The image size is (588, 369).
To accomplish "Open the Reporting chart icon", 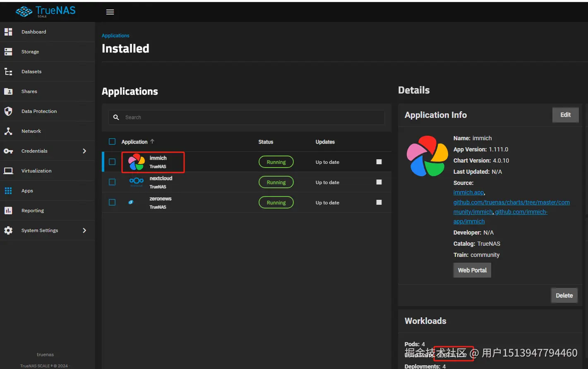I will click(x=8, y=211).
